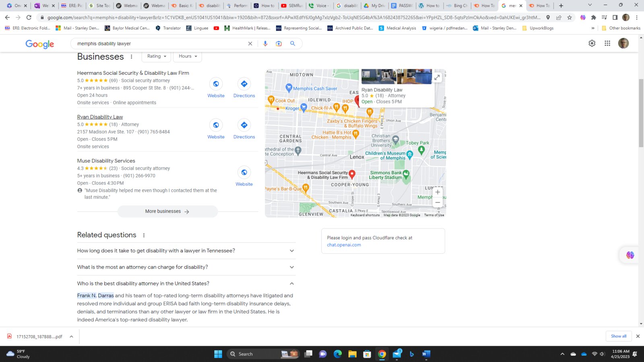Open Google apps grid
The height and width of the screenshot is (362, 644).
607,43
